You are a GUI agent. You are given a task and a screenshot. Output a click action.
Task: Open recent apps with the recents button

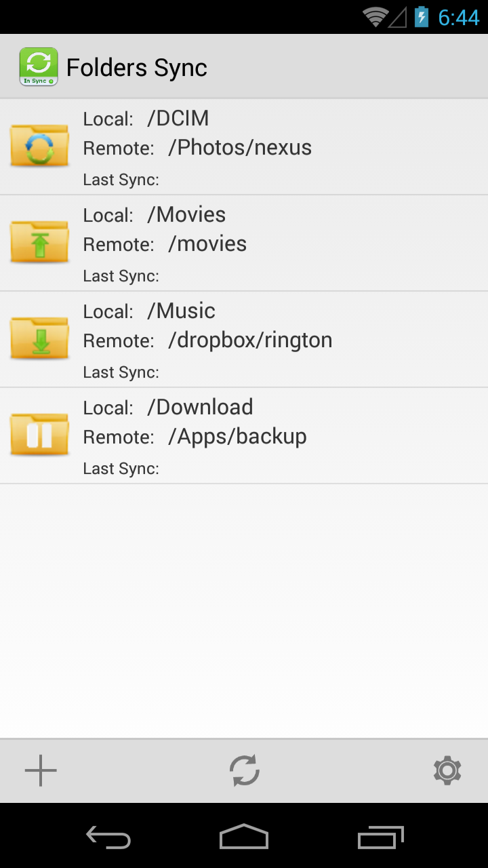click(380, 837)
